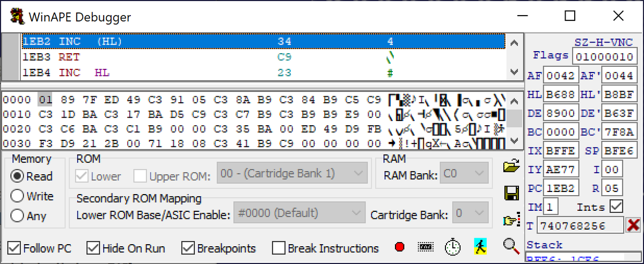Click the BC register field 0000
Viewport: 644px width, 264px height.
pyautogui.click(x=561, y=132)
